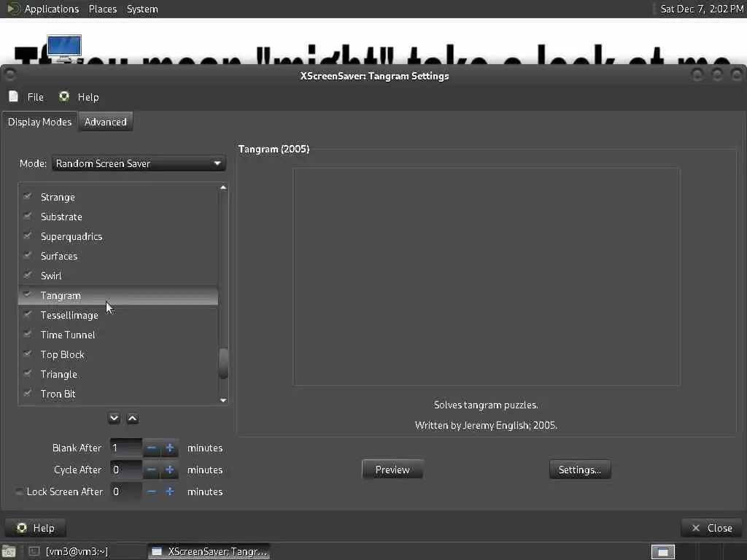This screenshot has width=747, height=560.
Task: Click the Lock Screen After minutes field
Action: coord(125,491)
